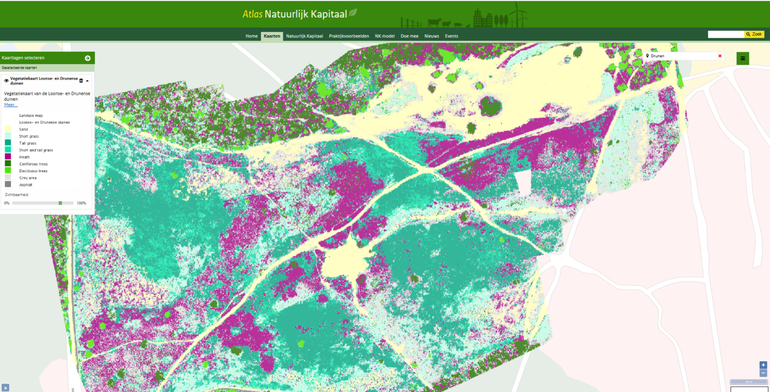Click the Zoek search button
The height and width of the screenshot is (392, 770).
(754, 34)
